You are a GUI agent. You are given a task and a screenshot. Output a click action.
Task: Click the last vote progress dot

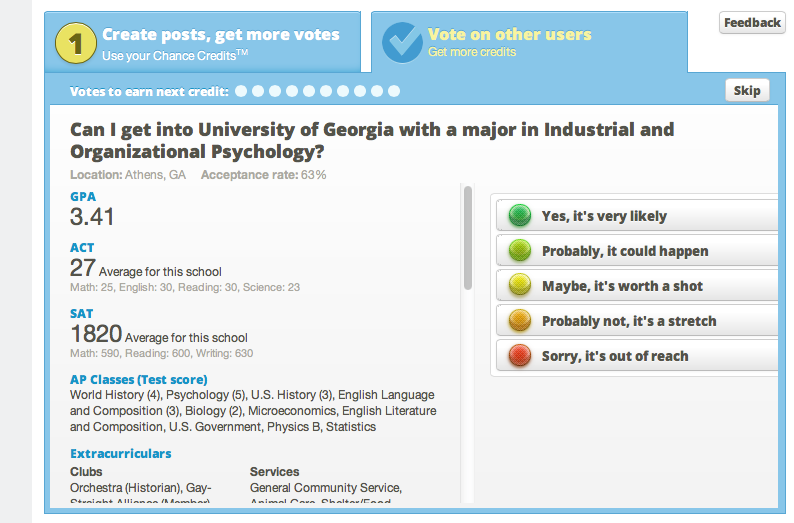(394, 91)
